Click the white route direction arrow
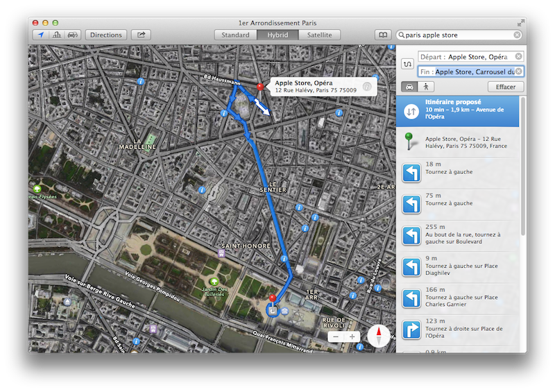555x392 pixels. (x=262, y=107)
